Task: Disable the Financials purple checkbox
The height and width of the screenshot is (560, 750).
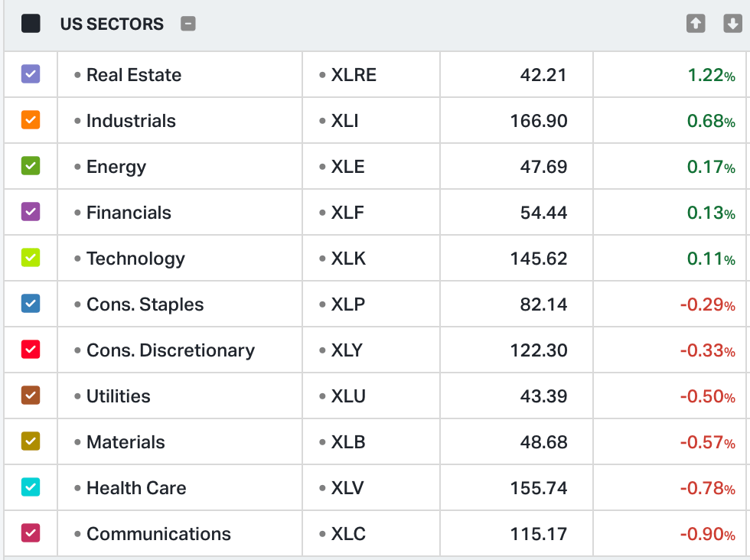Action: pyautogui.click(x=31, y=212)
